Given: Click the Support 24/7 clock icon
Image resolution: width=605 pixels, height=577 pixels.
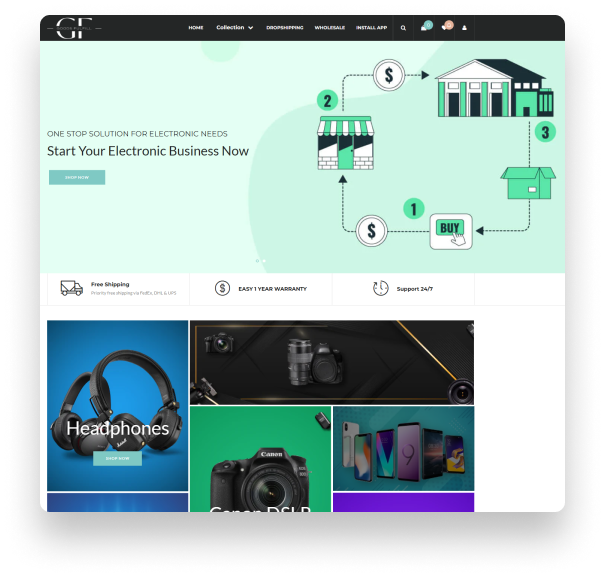Looking at the screenshot, I should [380, 288].
